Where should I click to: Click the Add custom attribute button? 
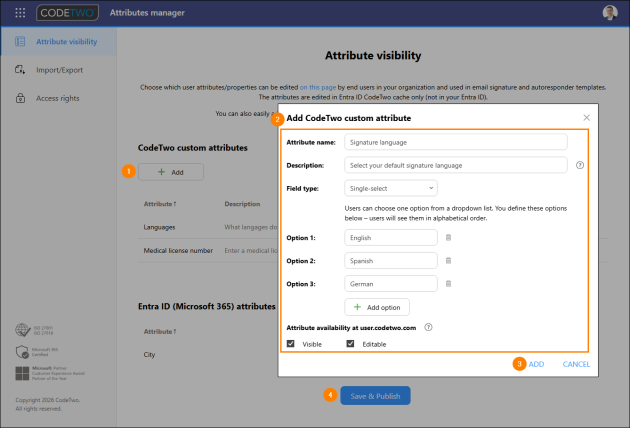(x=171, y=172)
